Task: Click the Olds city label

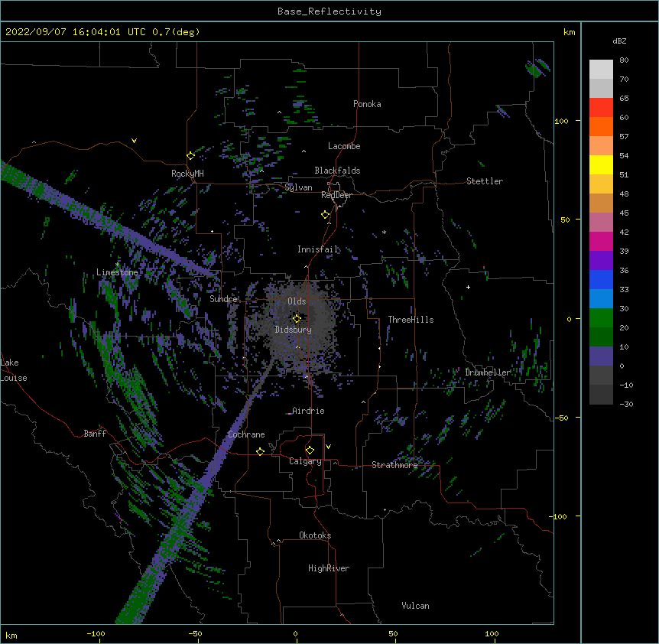Action: [297, 301]
